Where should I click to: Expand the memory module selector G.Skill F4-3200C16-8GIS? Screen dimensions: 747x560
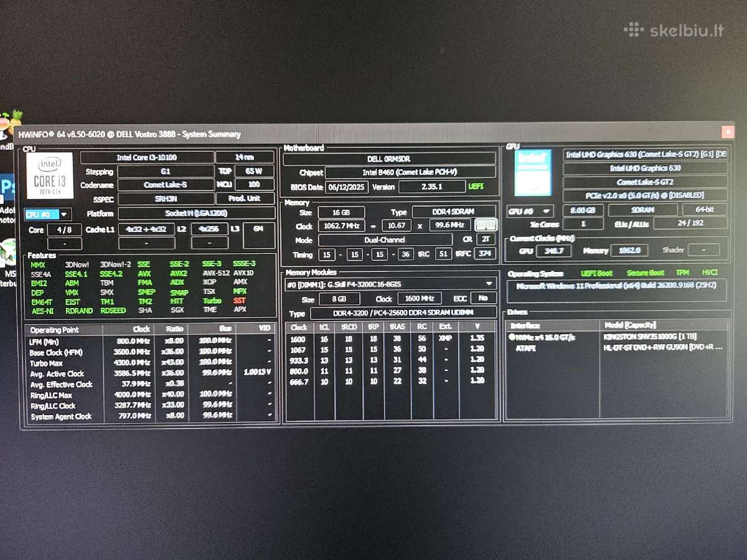click(x=390, y=284)
